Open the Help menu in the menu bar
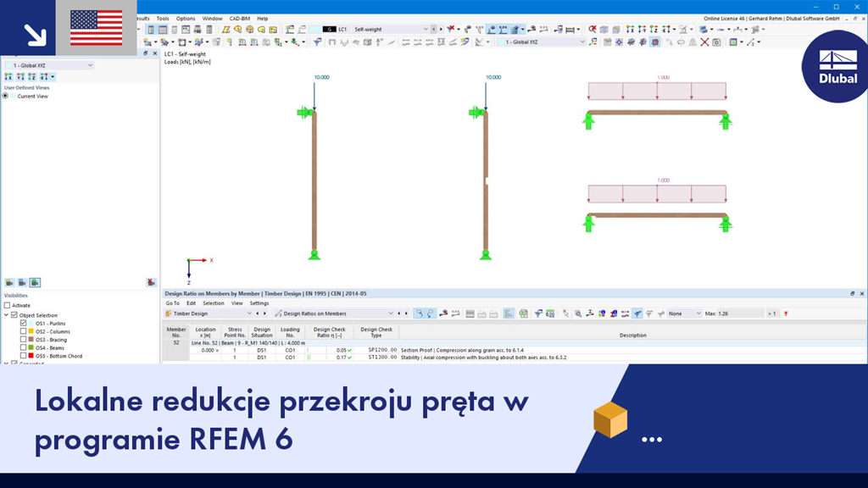Image resolution: width=868 pixels, height=488 pixels. pyautogui.click(x=263, y=19)
